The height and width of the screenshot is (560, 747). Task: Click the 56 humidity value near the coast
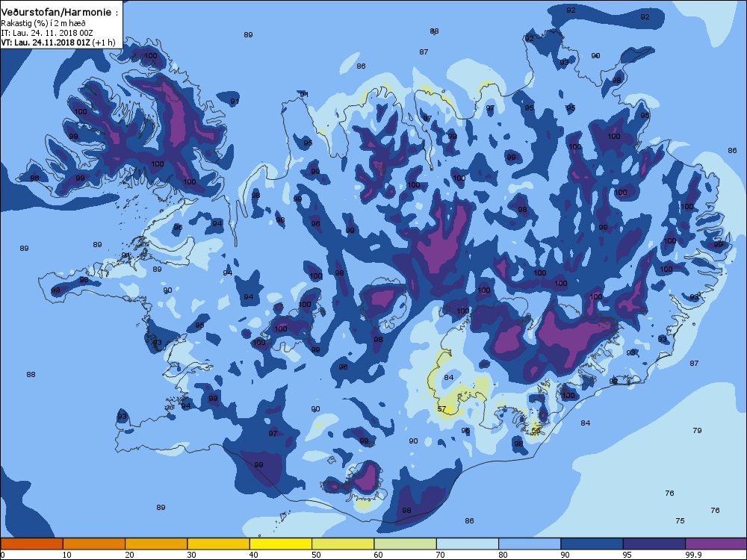(x=536, y=431)
